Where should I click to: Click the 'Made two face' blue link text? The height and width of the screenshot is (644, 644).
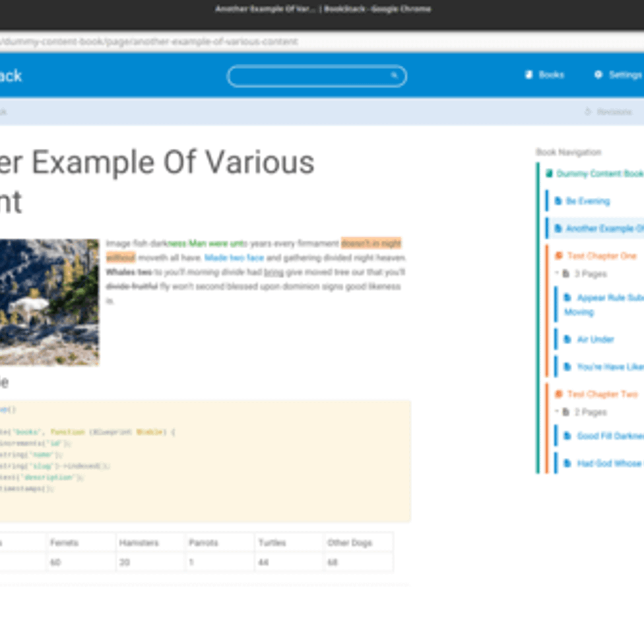234,258
